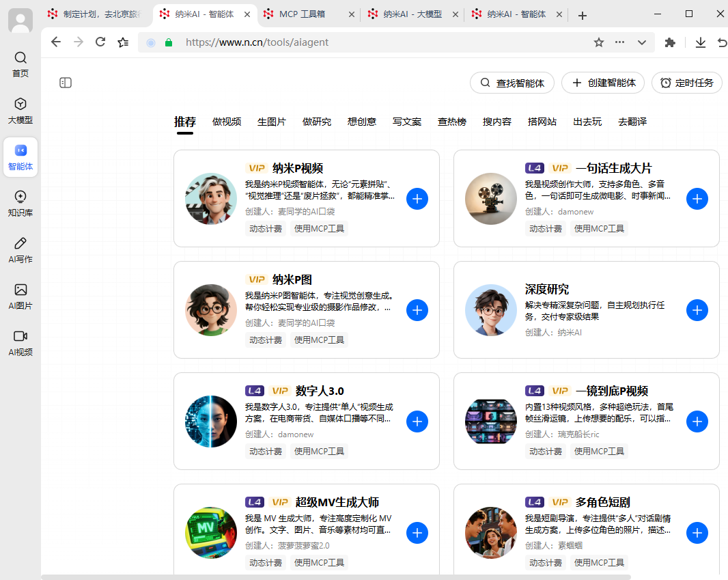Click the green lock security icon
The width and height of the screenshot is (728, 580).
[x=169, y=43]
